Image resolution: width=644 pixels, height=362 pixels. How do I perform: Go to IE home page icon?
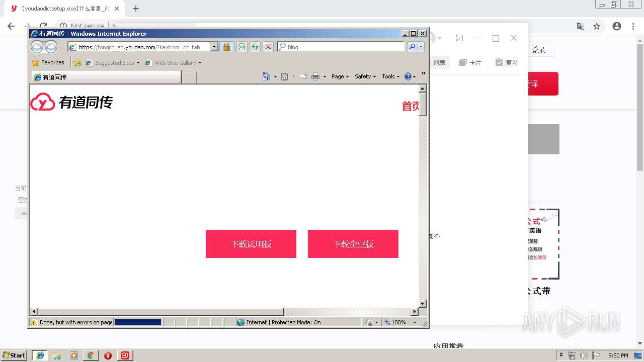pos(266,76)
